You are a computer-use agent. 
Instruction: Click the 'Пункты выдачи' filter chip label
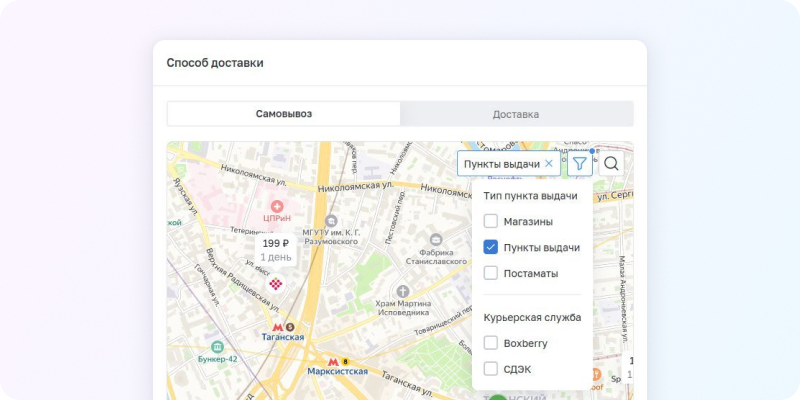pos(502,164)
